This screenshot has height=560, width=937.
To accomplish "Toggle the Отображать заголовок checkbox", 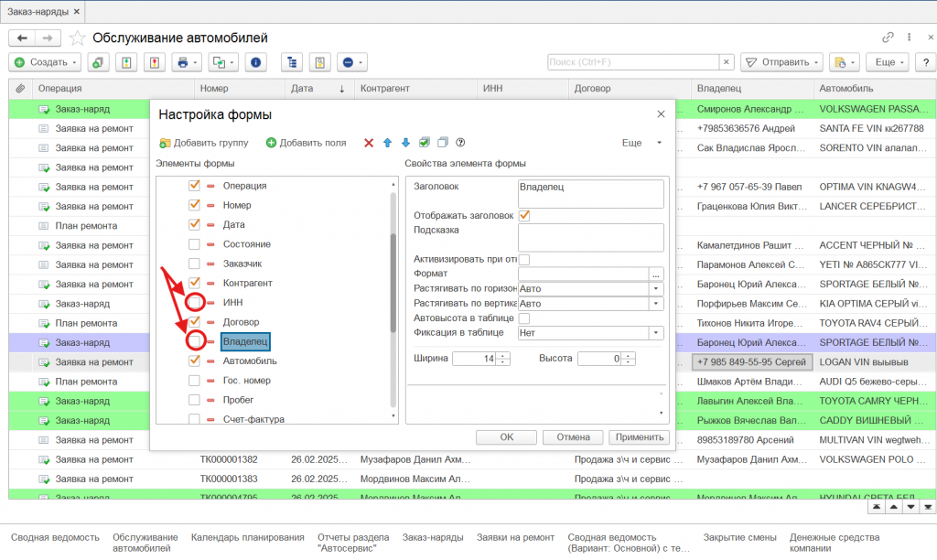I will (x=524, y=216).
